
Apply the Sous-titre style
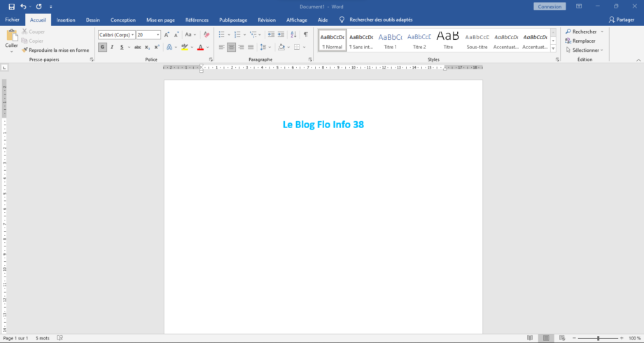(x=477, y=41)
